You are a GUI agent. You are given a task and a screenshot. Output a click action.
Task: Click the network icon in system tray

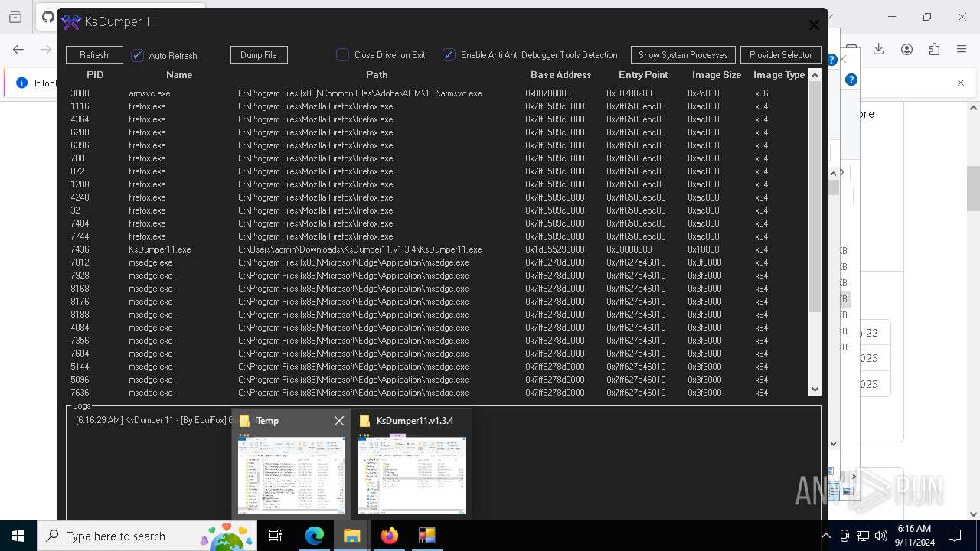coord(863,536)
